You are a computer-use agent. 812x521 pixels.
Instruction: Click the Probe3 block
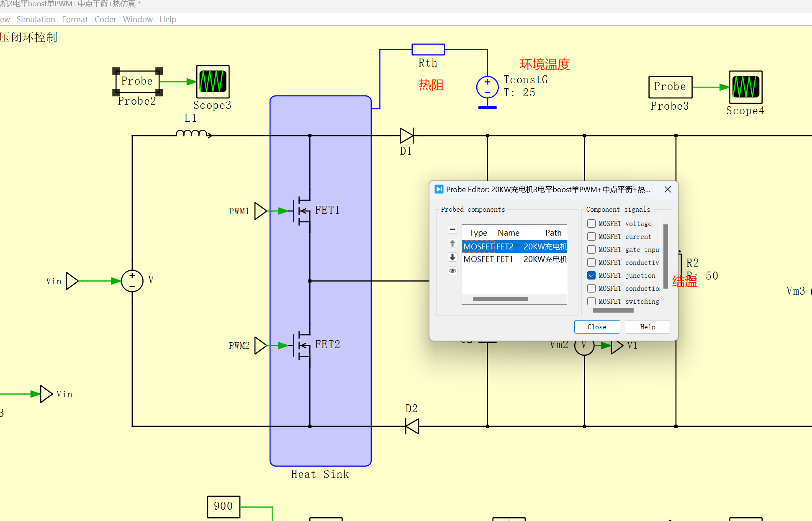pos(670,87)
